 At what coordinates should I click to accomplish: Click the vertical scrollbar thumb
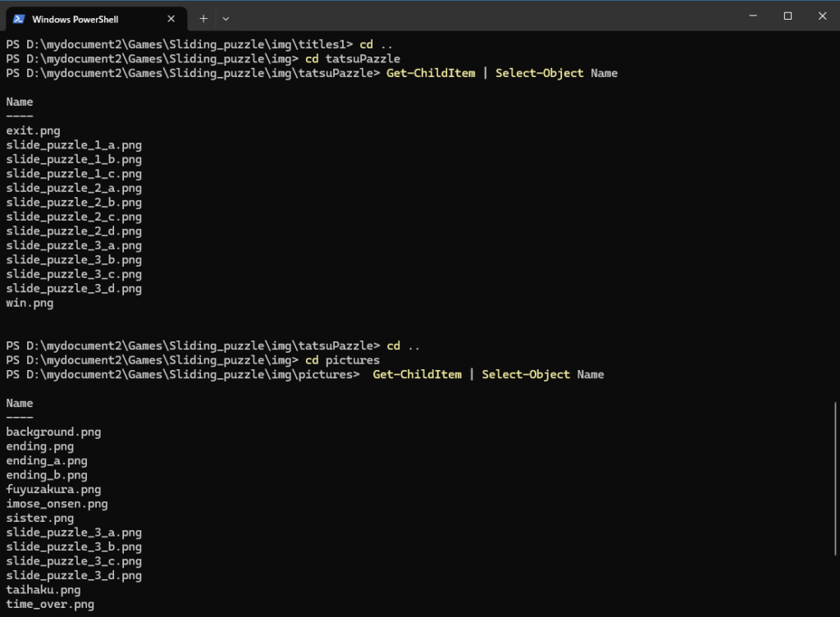(x=835, y=476)
